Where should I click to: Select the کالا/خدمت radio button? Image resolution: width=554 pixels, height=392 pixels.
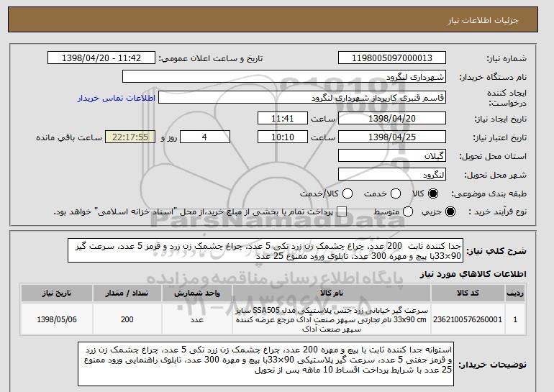(348, 193)
